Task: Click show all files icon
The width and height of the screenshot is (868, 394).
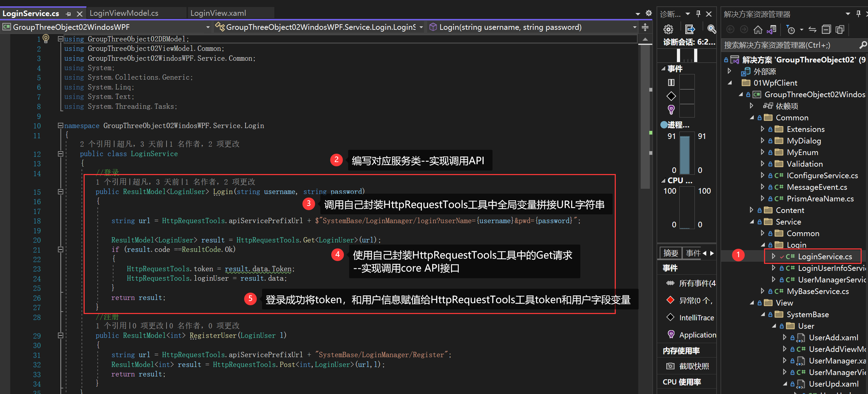Action: tap(840, 30)
